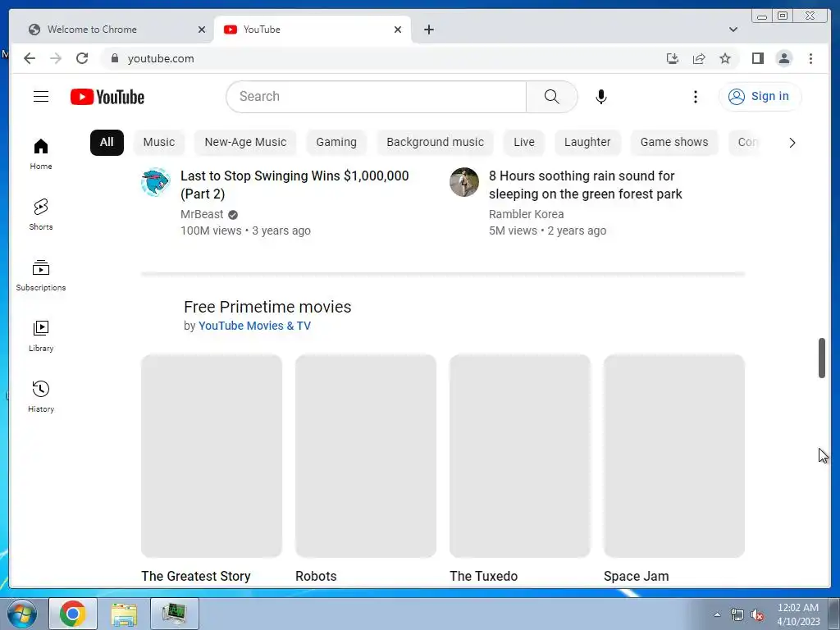The width and height of the screenshot is (840, 630).
Task: Select the YouTube browser tab
Action: (x=313, y=30)
